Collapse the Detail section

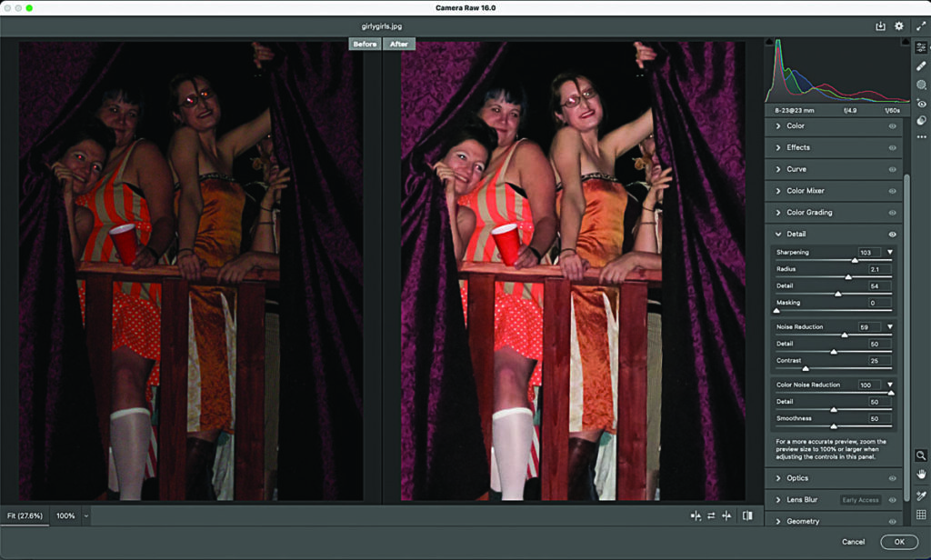tap(779, 235)
